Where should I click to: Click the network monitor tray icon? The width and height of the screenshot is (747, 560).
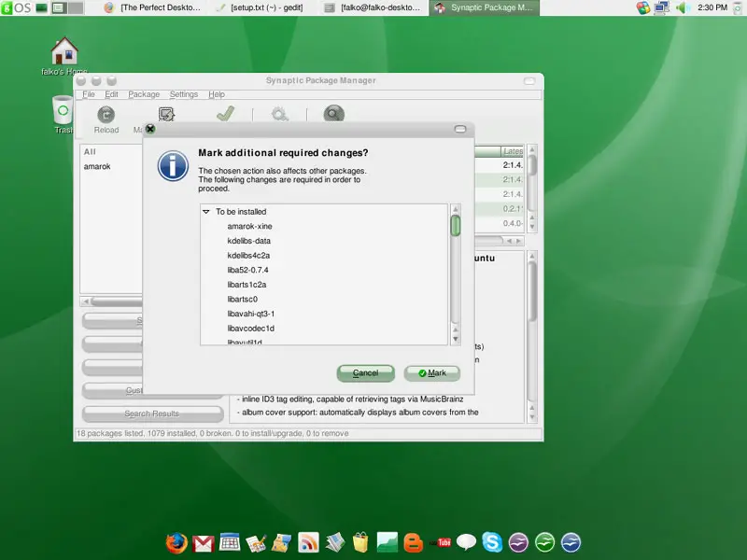(662, 7)
